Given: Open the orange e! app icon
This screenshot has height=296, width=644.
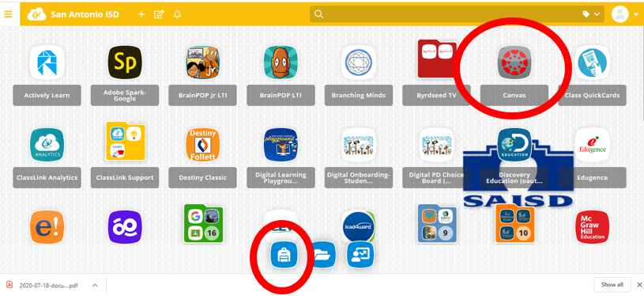Looking at the screenshot, I should click(47, 227).
